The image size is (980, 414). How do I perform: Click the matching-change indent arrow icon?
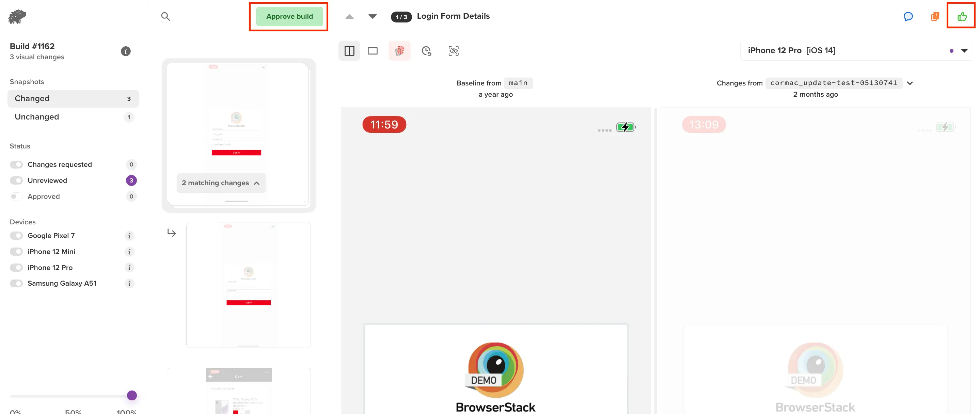(172, 233)
